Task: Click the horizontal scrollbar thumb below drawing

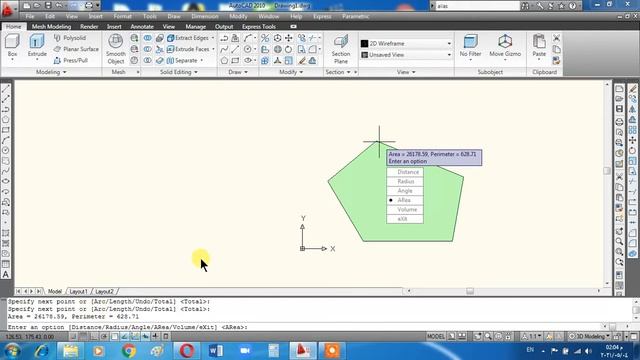Action: [x=470, y=291]
